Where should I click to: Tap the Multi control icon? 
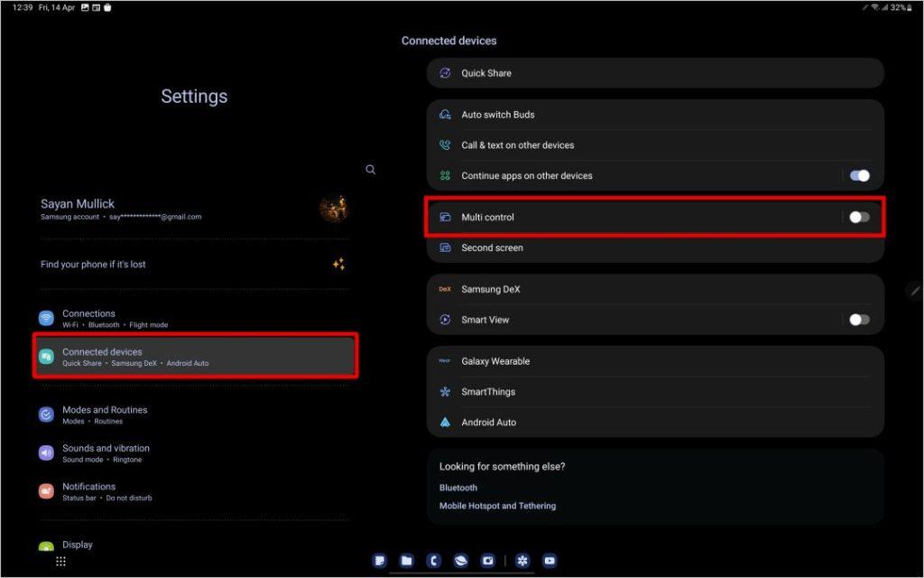click(445, 217)
